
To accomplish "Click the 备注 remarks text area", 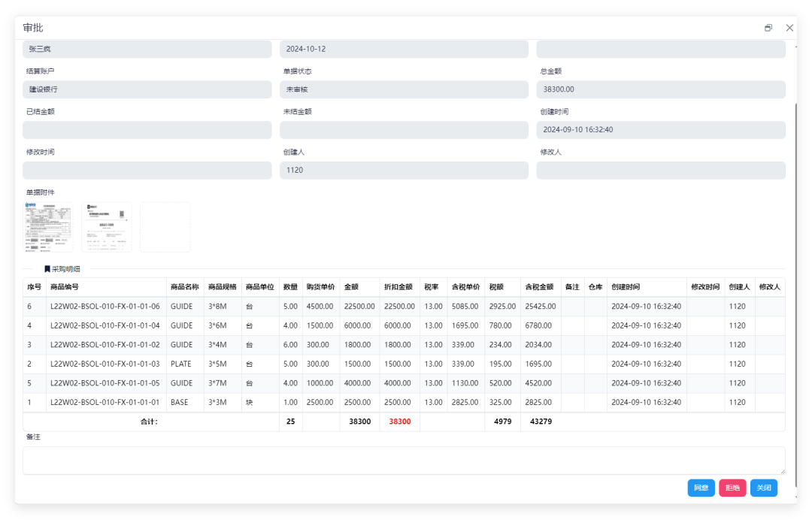I will [x=404, y=461].
